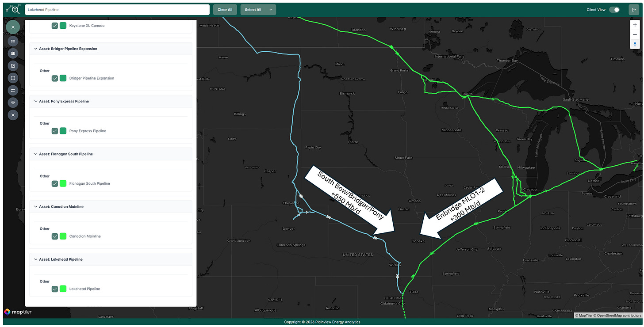644x327 pixels.
Task: Open Keystone XL Canada color swatch
Action: point(63,26)
